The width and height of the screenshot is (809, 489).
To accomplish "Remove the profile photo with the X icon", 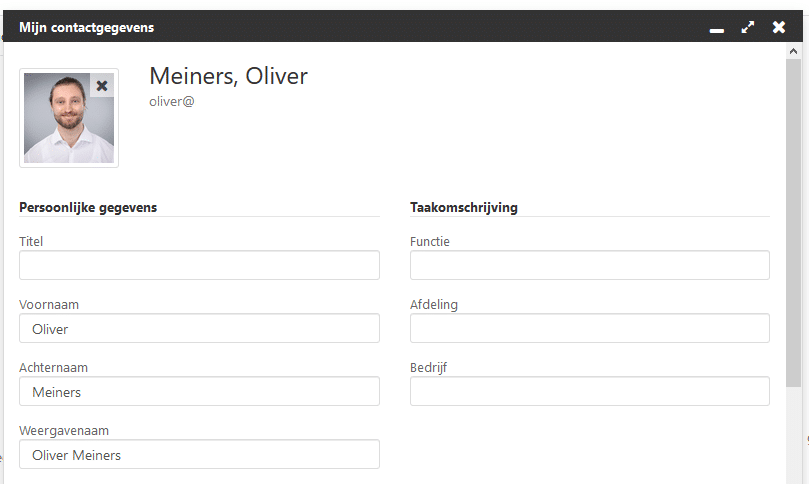I will click(102, 86).
